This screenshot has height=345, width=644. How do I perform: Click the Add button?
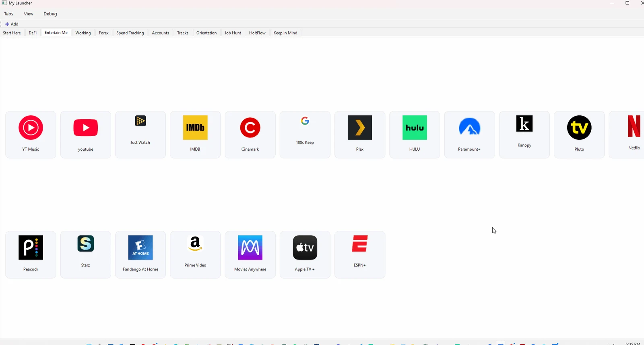coord(12,24)
